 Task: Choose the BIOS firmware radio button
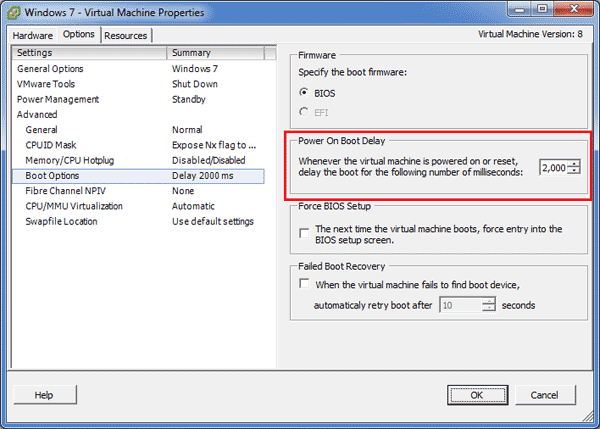tap(304, 93)
